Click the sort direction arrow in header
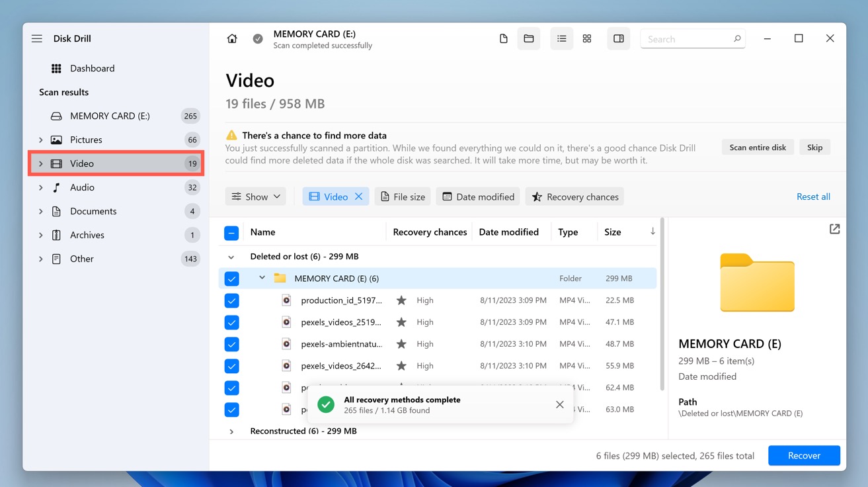The height and width of the screenshot is (487, 868). click(x=652, y=232)
